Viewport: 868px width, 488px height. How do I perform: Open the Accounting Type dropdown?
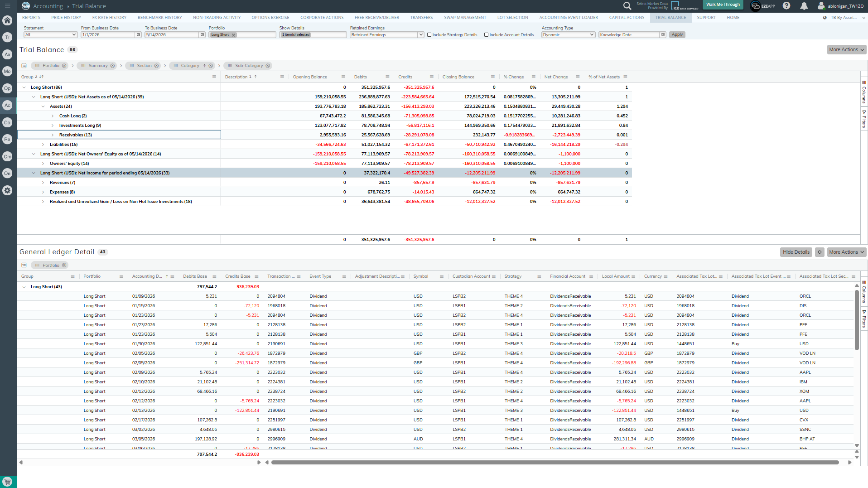(x=568, y=35)
